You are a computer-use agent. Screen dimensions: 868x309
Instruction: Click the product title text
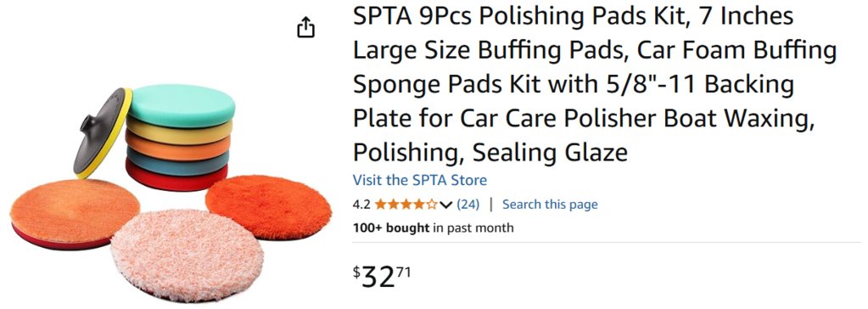tap(595, 84)
